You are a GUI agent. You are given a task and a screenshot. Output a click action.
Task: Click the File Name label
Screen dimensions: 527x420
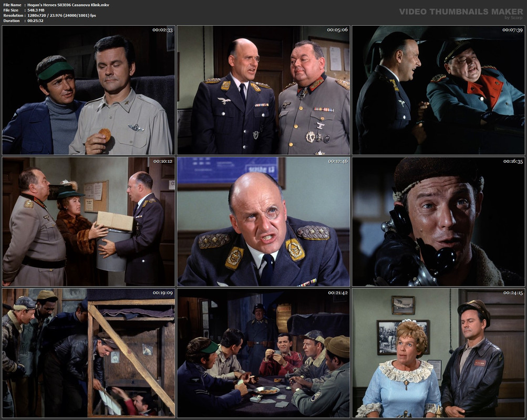coord(13,5)
